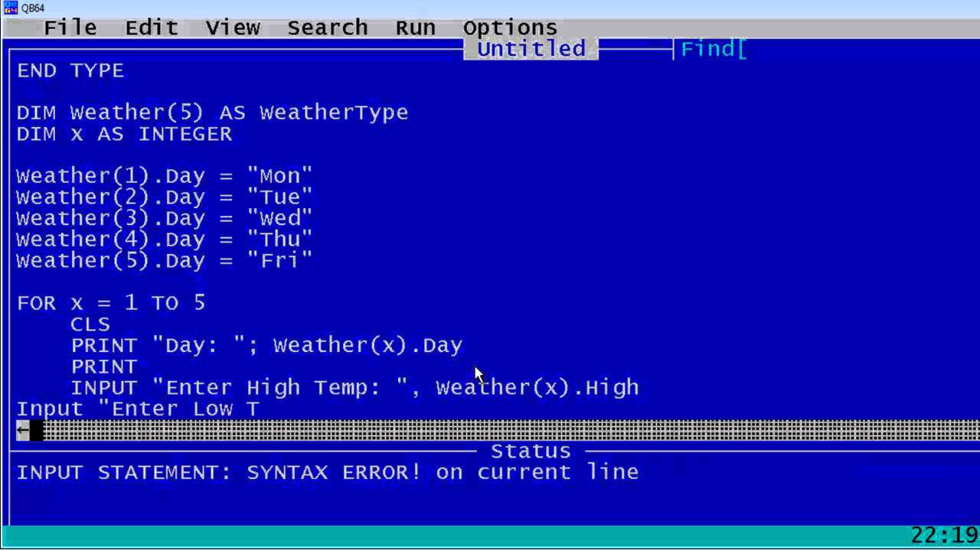Open the Options menu
This screenshot has width=980, height=551.
(x=510, y=28)
